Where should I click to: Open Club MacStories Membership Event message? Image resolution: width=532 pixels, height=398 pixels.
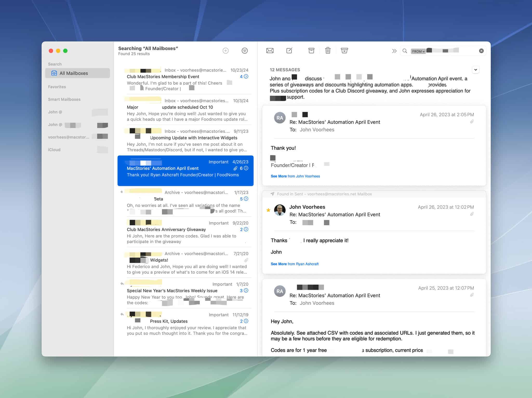[x=185, y=79]
